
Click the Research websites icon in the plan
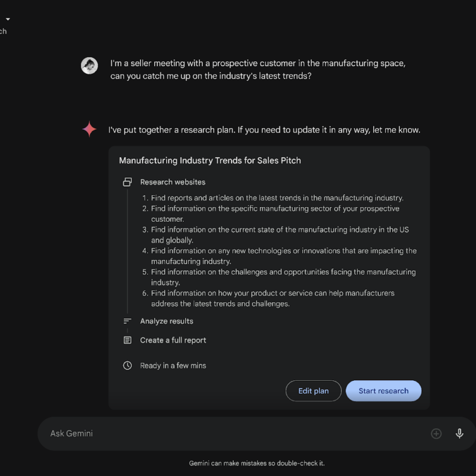click(x=127, y=181)
